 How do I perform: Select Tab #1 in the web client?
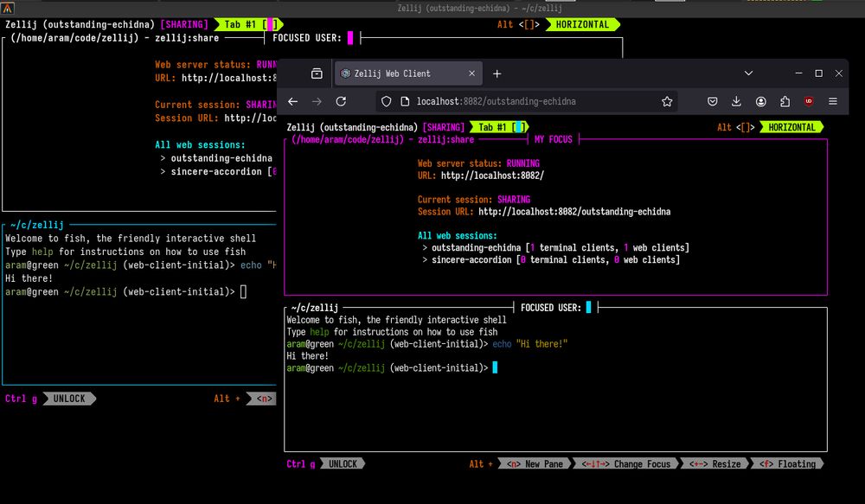[499, 127]
